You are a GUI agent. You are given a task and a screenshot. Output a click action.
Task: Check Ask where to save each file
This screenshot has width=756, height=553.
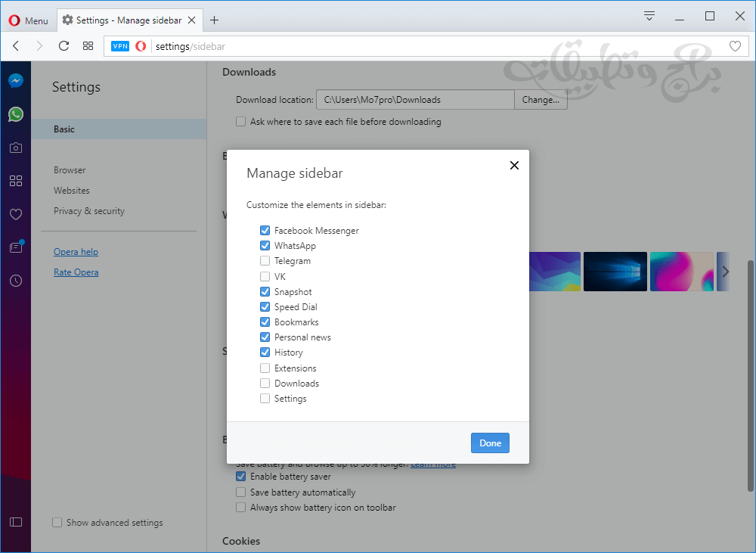click(x=240, y=121)
